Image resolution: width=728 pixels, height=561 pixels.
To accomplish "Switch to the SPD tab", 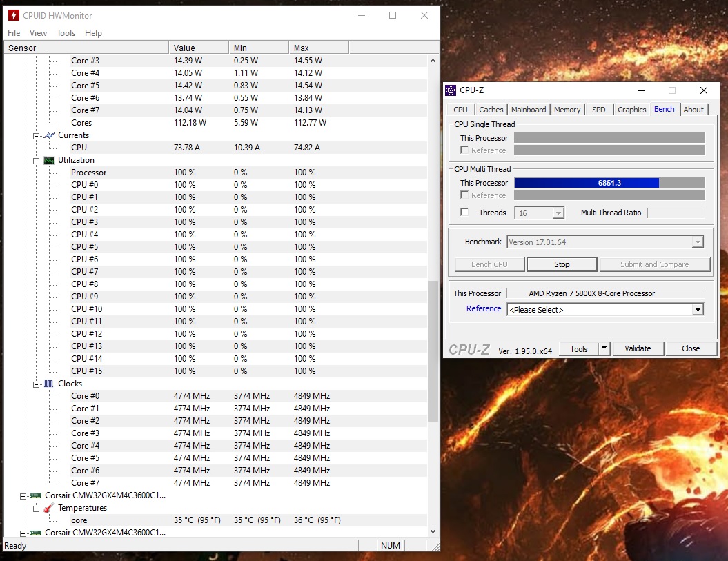I will [598, 110].
